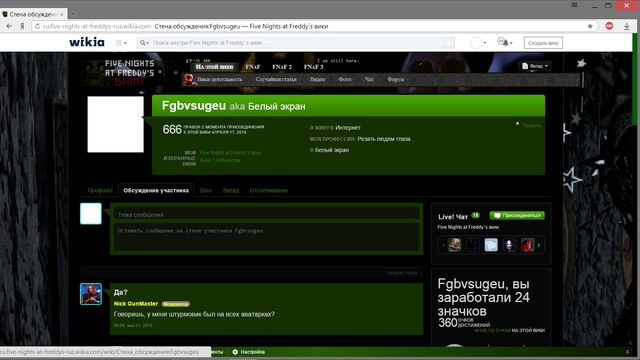This screenshot has height=360, width=640.
Task: Open the wiki points ranking link
Action: coord(492,330)
